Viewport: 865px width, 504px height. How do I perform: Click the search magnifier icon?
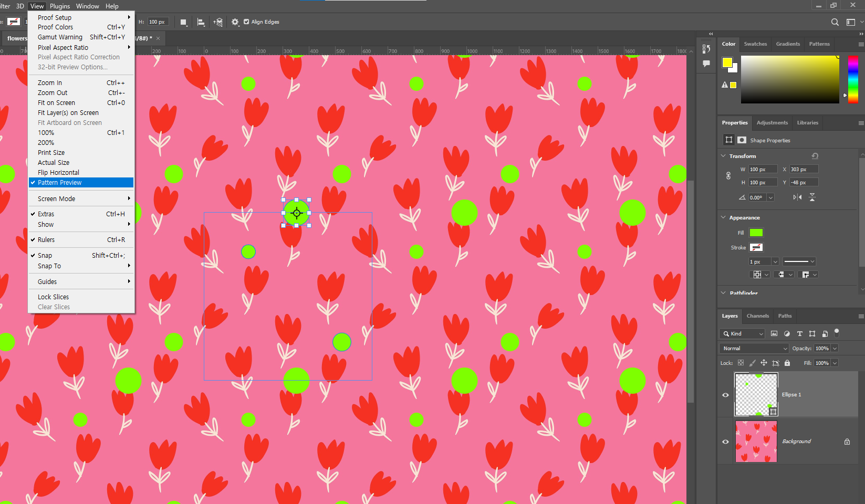coord(835,22)
